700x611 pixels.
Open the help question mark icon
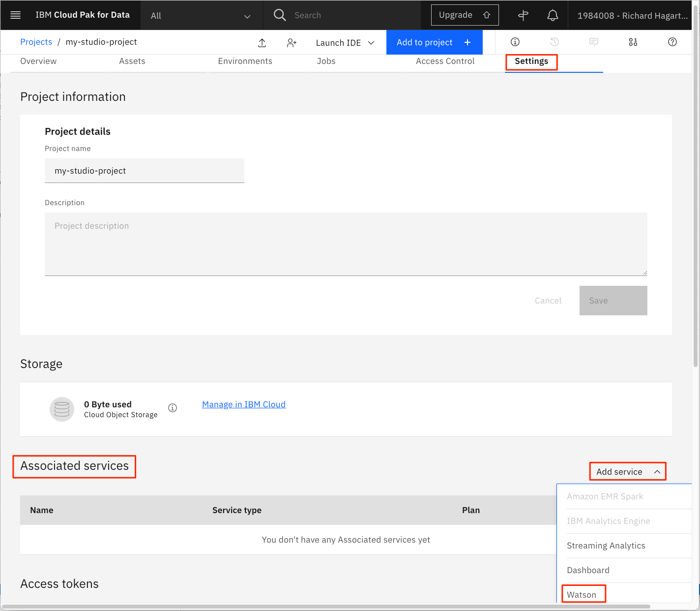(x=672, y=42)
